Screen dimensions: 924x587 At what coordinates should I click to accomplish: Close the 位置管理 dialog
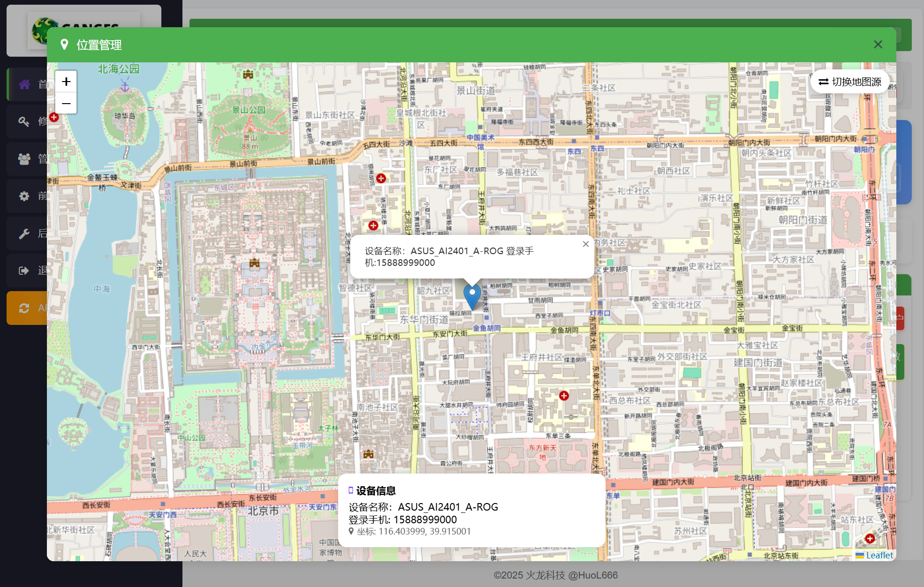click(x=878, y=45)
